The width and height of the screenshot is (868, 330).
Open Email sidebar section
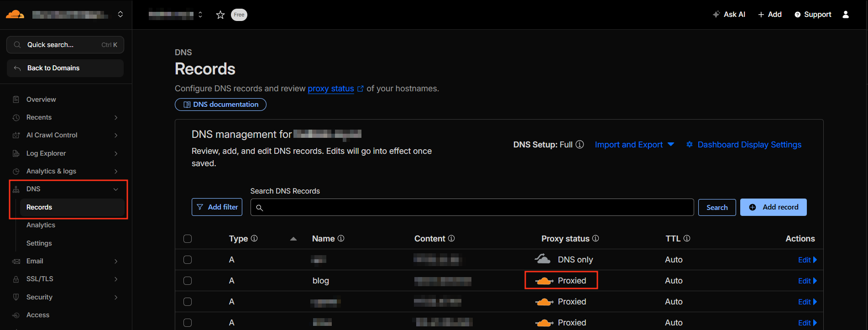(x=35, y=261)
